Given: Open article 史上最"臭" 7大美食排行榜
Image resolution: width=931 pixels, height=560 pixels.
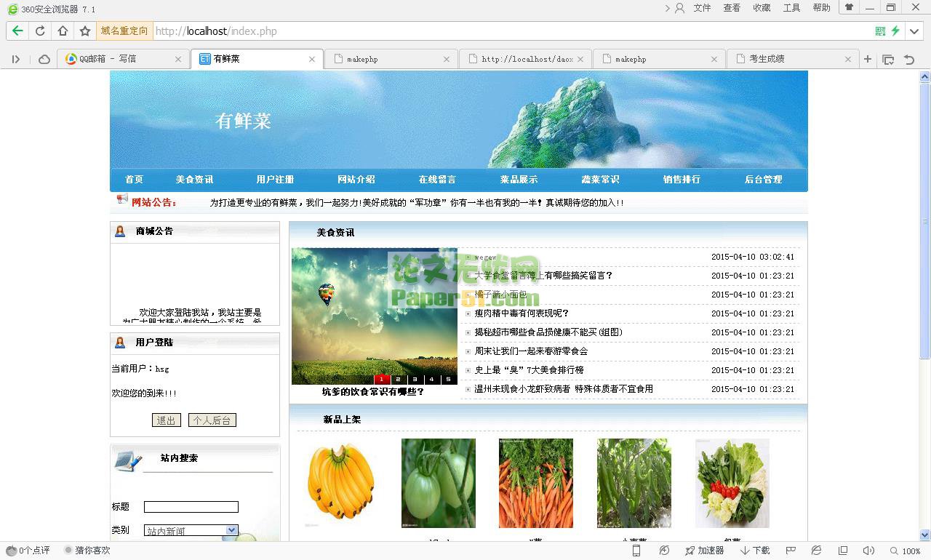Looking at the screenshot, I should coord(529,370).
